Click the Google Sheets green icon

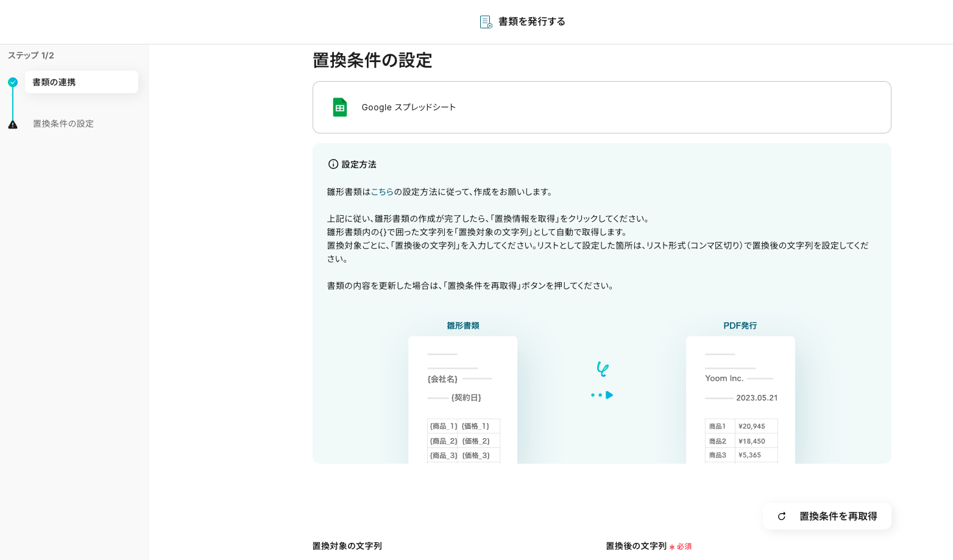click(x=340, y=107)
